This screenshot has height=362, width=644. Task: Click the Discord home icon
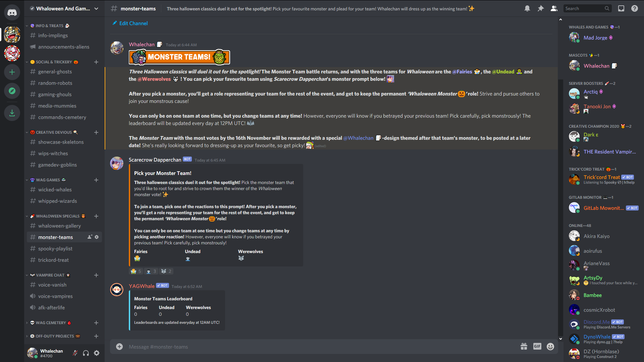[x=12, y=13]
